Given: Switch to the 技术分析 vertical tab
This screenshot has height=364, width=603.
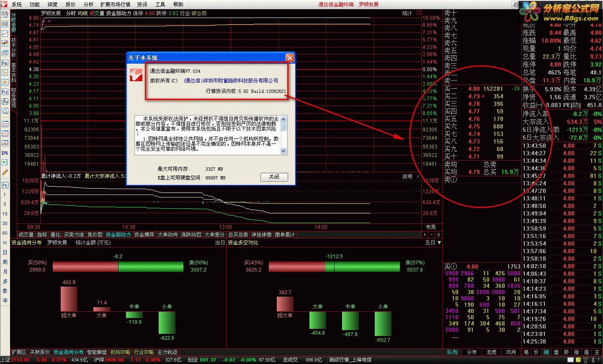Looking at the screenshot, I should coord(13,48).
